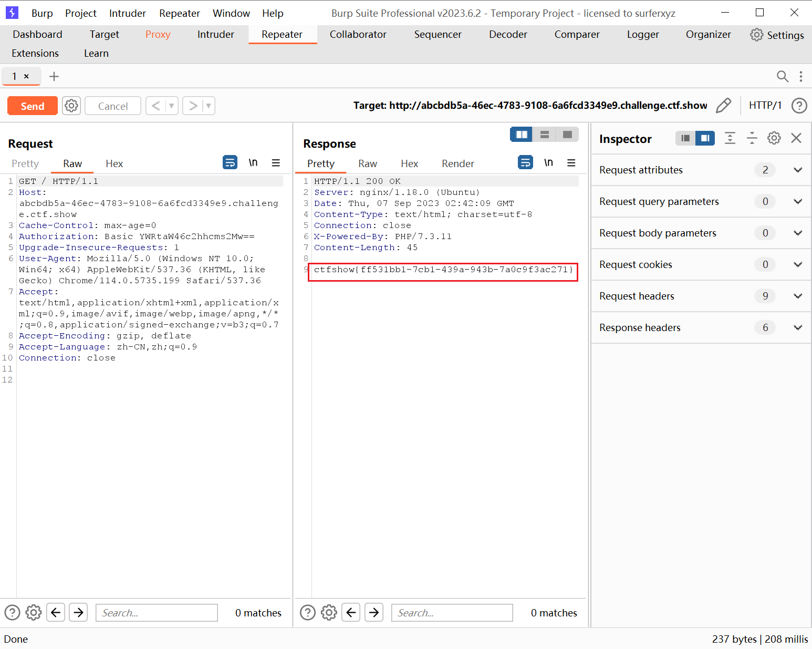Image resolution: width=812 pixels, height=649 pixels.
Task: Click the pencil icon to edit target
Action: point(723,106)
